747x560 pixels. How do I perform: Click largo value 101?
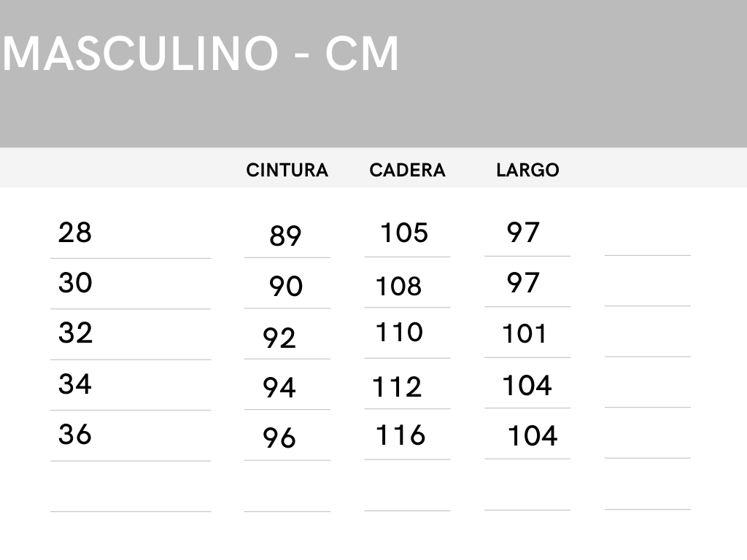click(x=525, y=334)
